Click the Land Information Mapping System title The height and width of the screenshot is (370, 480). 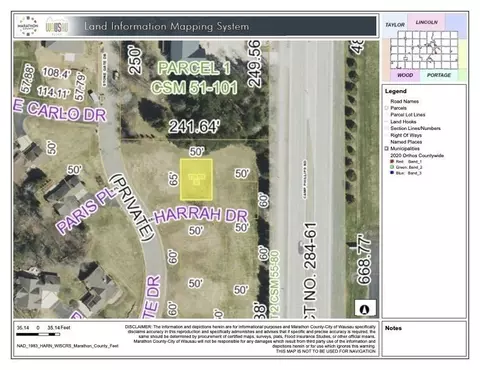coord(166,26)
